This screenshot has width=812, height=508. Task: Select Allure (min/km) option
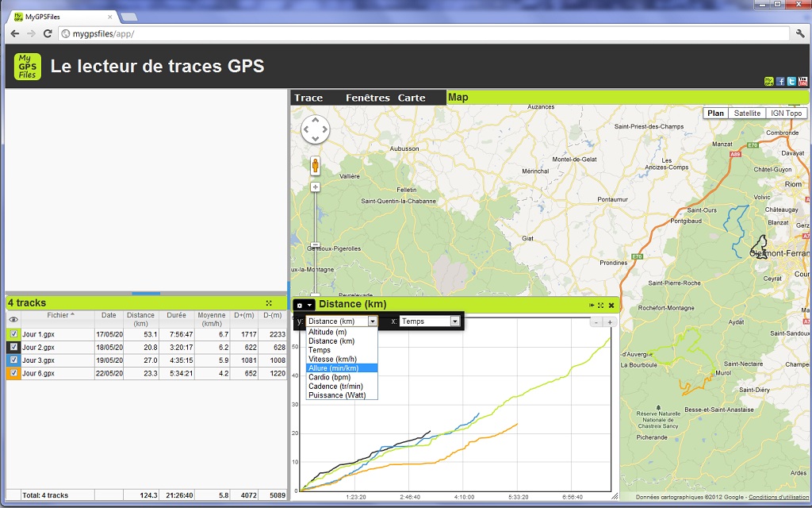tap(342, 368)
